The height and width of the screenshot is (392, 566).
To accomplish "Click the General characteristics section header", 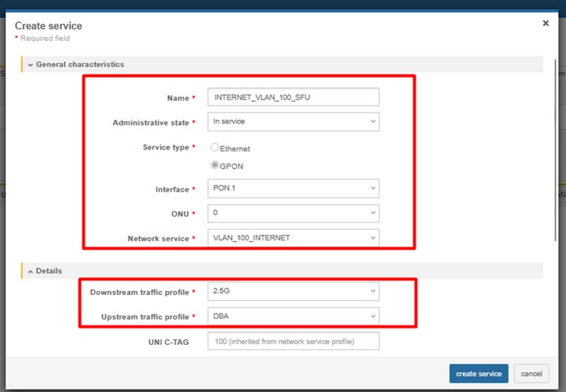I will (80, 64).
